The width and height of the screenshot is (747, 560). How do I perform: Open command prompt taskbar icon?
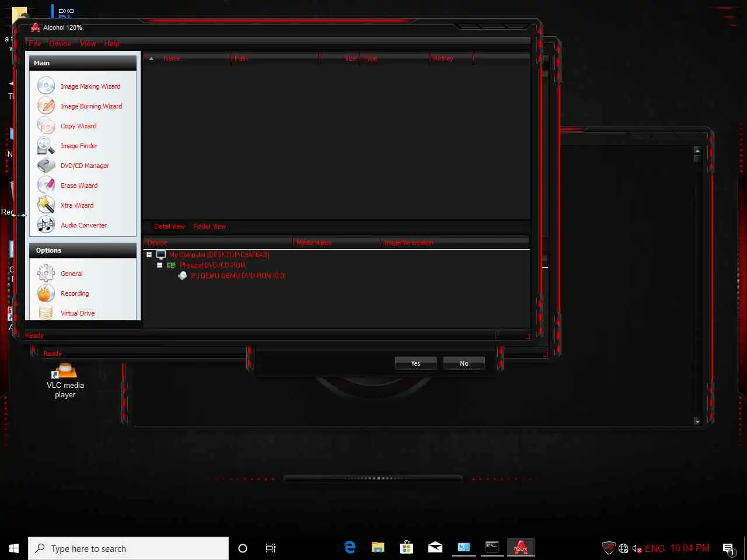click(492, 547)
